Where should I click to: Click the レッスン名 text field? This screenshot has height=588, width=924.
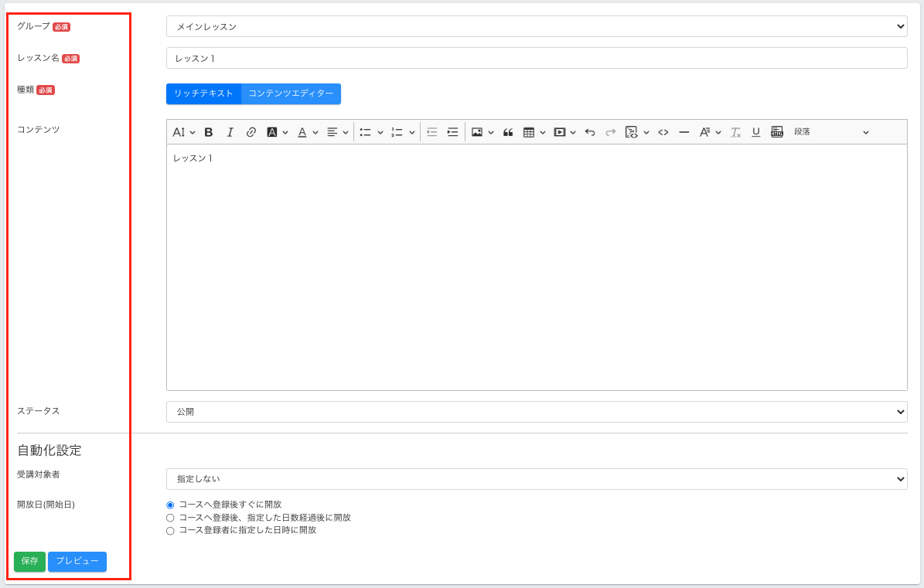coord(536,58)
